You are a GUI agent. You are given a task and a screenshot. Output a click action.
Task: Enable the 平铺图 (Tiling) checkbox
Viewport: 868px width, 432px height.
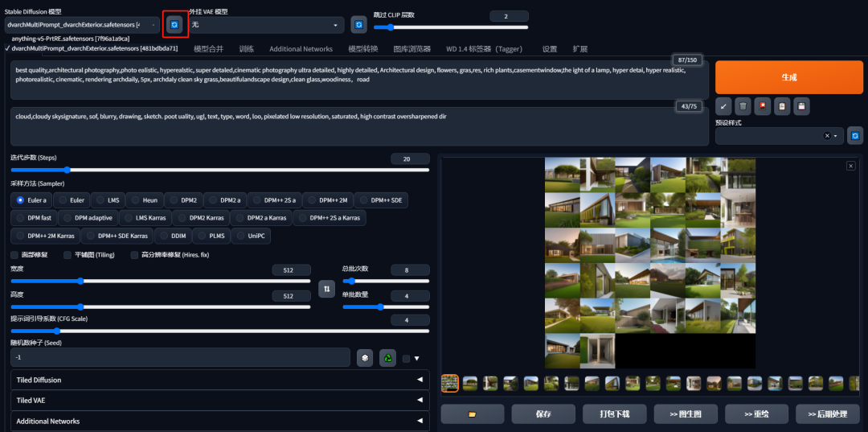(x=68, y=255)
